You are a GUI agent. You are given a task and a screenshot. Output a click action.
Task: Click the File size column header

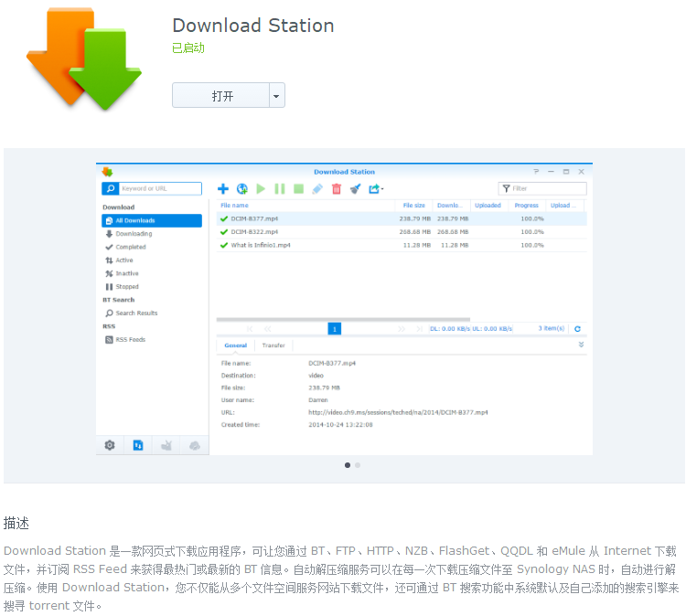click(x=413, y=206)
